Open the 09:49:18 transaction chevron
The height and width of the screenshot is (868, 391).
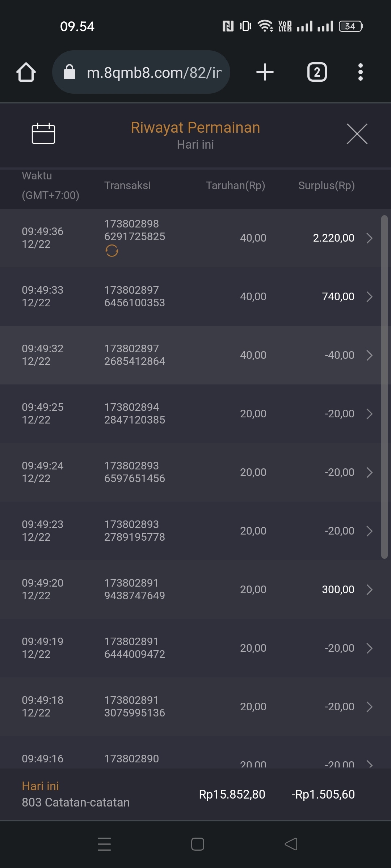369,707
